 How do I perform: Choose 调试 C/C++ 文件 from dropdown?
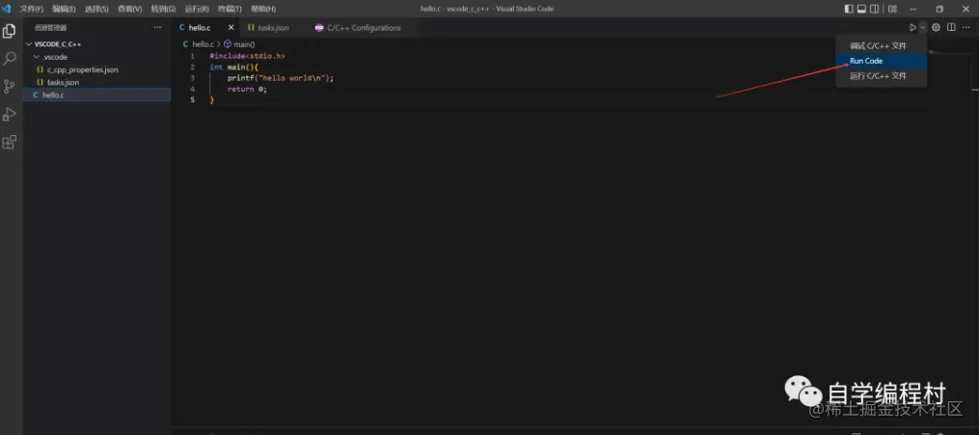click(x=882, y=45)
